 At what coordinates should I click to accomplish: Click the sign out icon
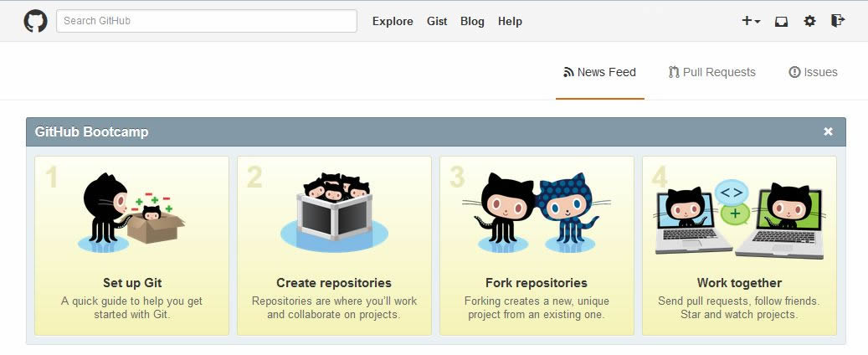coord(838,21)
